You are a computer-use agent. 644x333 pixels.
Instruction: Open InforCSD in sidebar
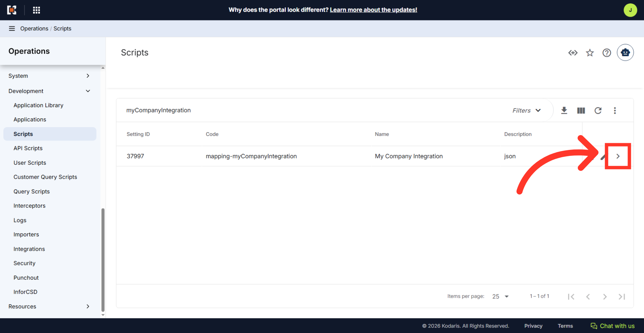(x=25, y=292)
